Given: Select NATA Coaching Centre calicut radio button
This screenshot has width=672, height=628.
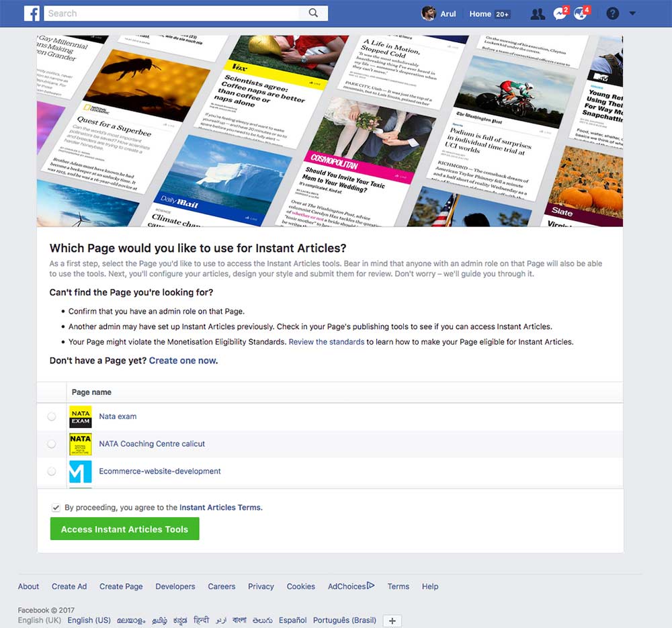Looking at the screenshot, I should point(52,444).
